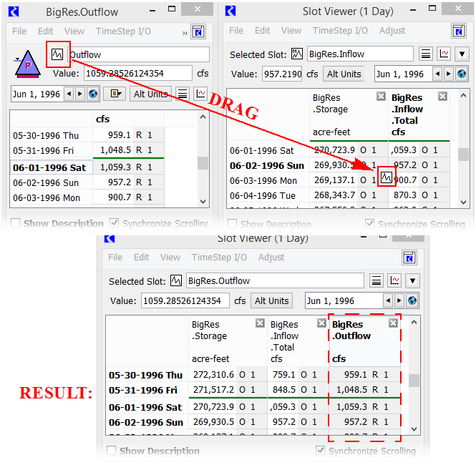Open the Adjust menu in top Slot Viewer

(392, 31)
